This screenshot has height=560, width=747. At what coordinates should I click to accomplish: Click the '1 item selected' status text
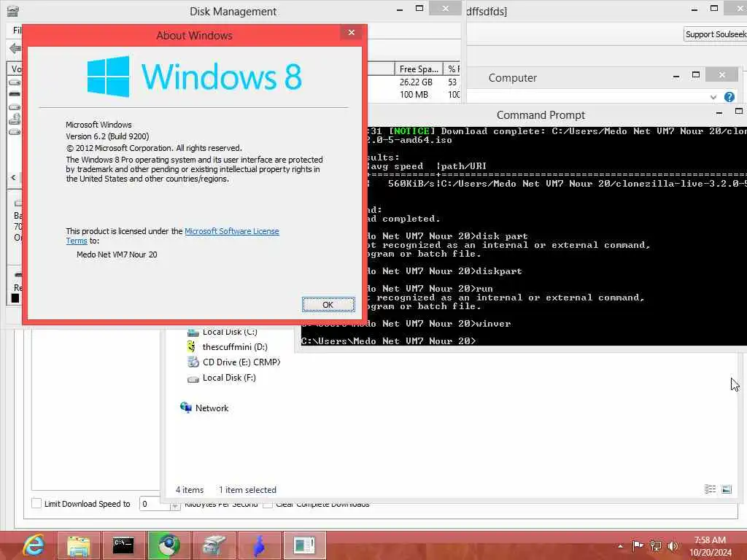click(x=247, y=489)
